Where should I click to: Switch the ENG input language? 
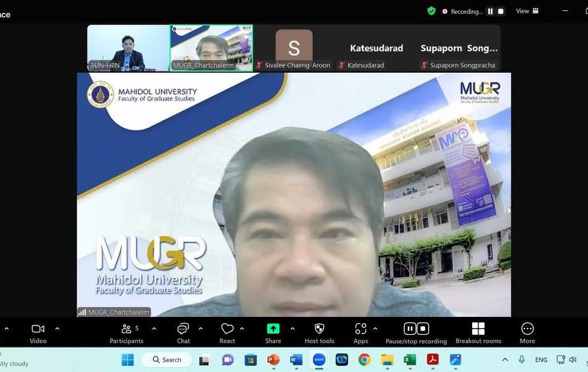coord(541,360)
